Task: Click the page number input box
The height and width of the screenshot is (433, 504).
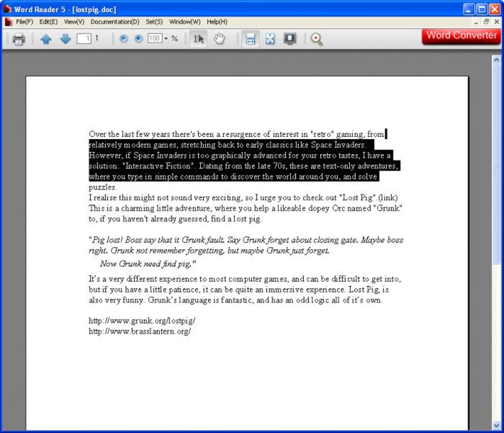Action: click(84, 39)
